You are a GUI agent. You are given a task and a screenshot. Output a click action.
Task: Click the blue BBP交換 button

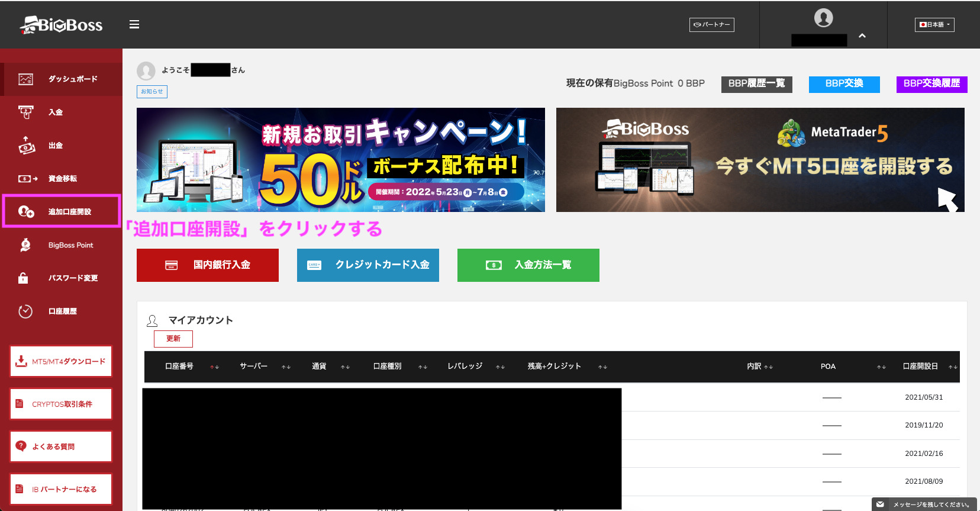(x=844, y=84)
